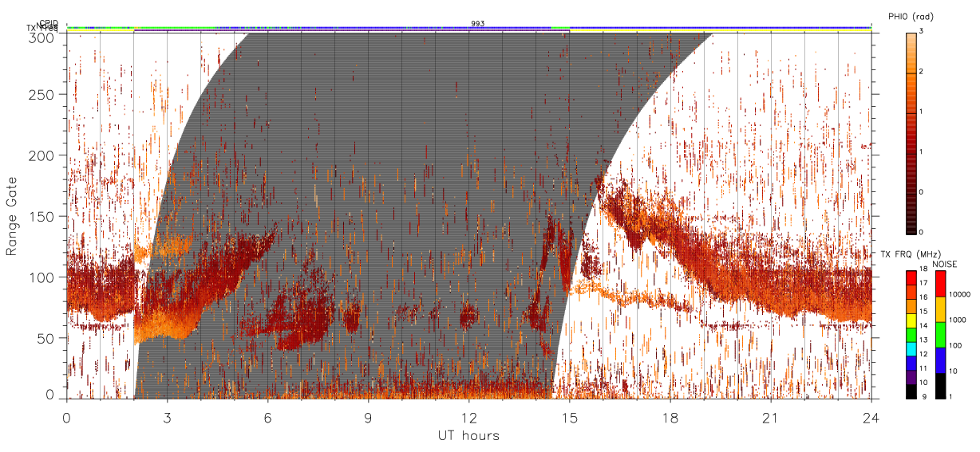Click the 'TX FRQ (MHz)' legend title
This screenshot has height=452, width=980.
point(911,254)
